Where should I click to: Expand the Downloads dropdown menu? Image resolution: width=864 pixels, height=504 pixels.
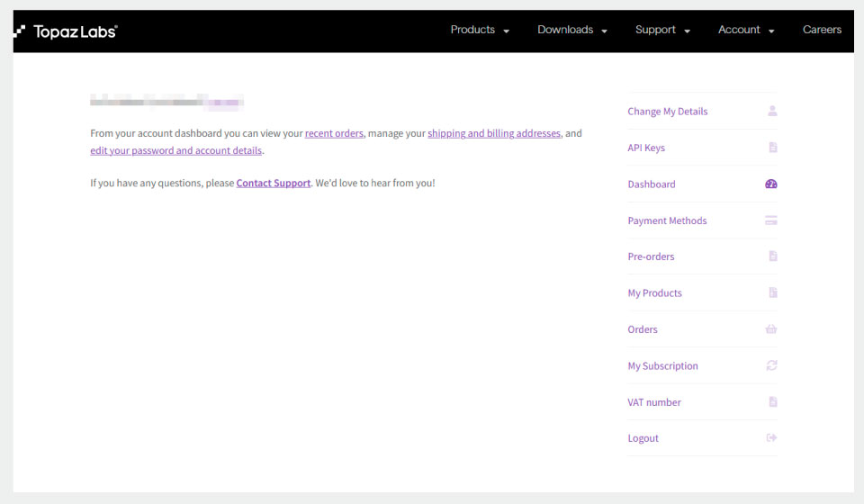pyautogui.click(x=572, y=30)
